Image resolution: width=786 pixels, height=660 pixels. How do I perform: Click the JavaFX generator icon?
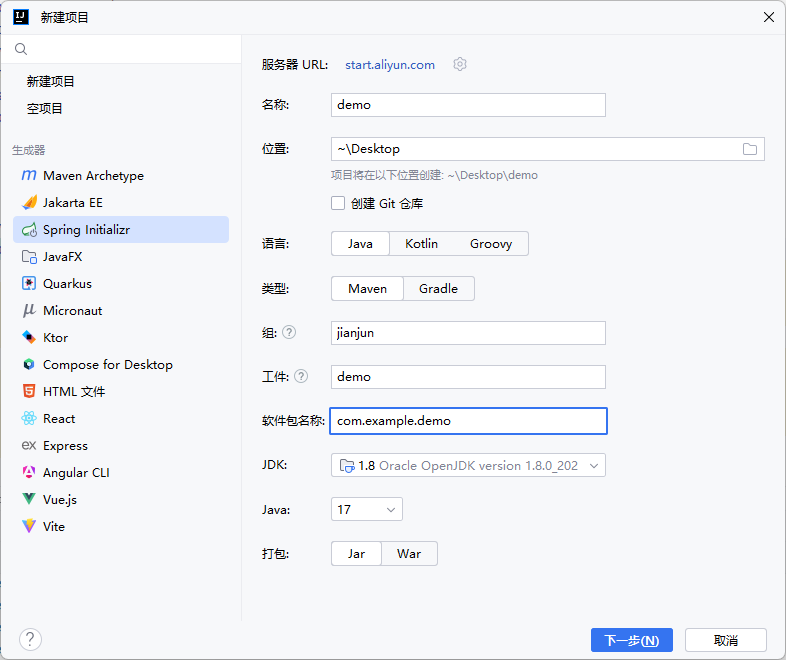tap(29, 257)
